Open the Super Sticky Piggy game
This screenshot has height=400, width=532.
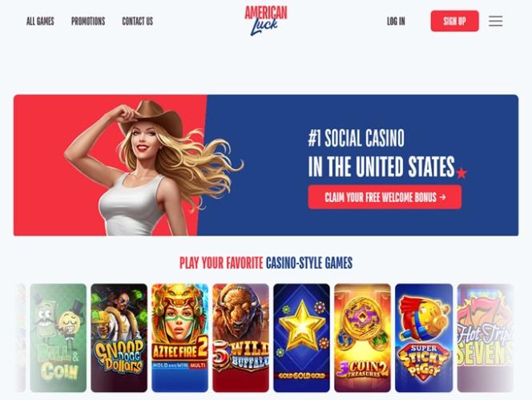click(424, 337)
